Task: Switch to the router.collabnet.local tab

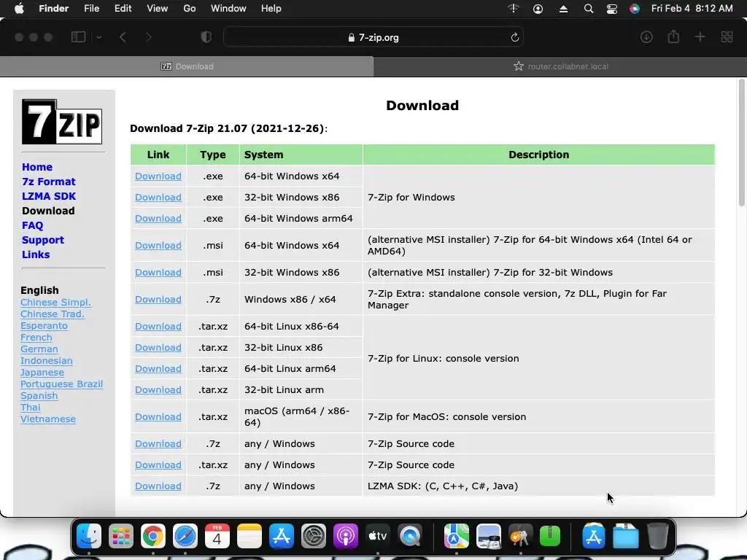Action: (x=560, y=66)
